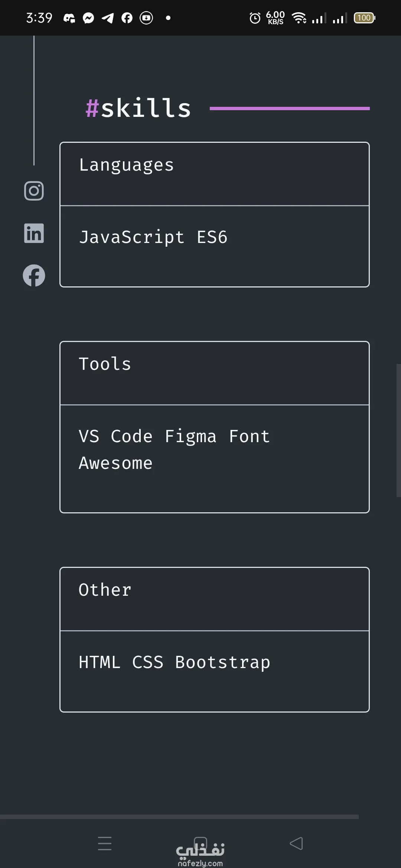Open the Instagram social link icon

point(34,191)
